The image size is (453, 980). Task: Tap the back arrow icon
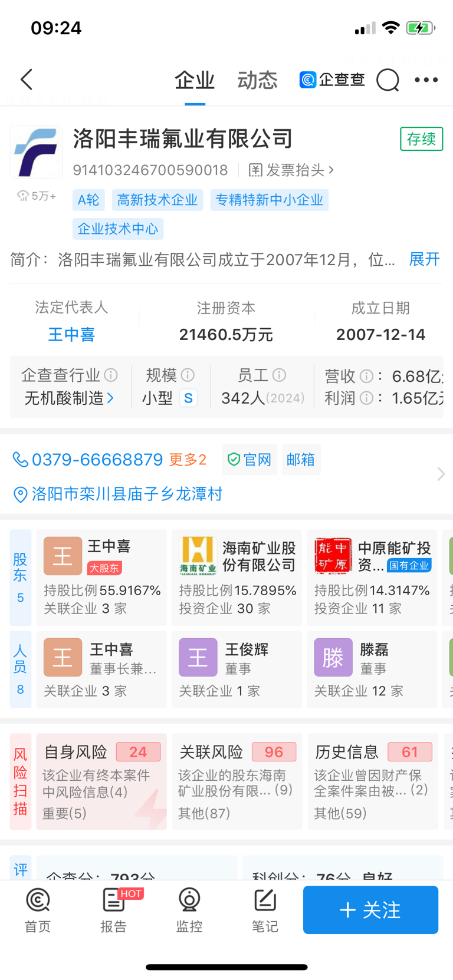[x=27, y=80]
